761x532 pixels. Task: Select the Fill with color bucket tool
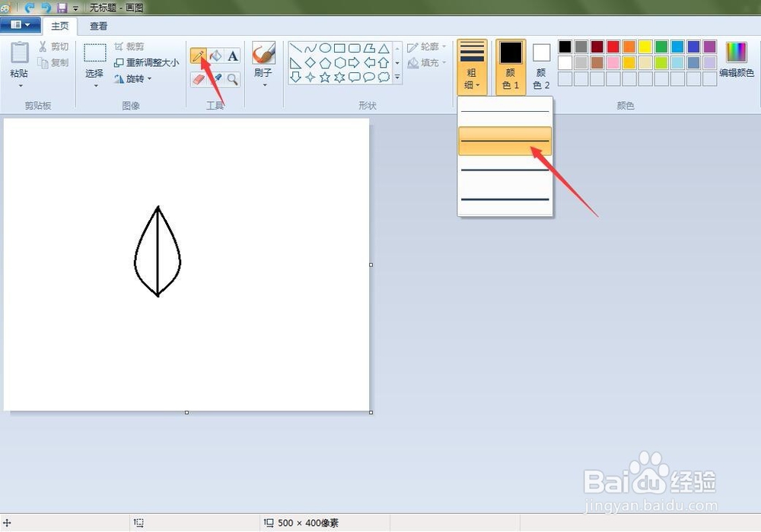(215, 56)
